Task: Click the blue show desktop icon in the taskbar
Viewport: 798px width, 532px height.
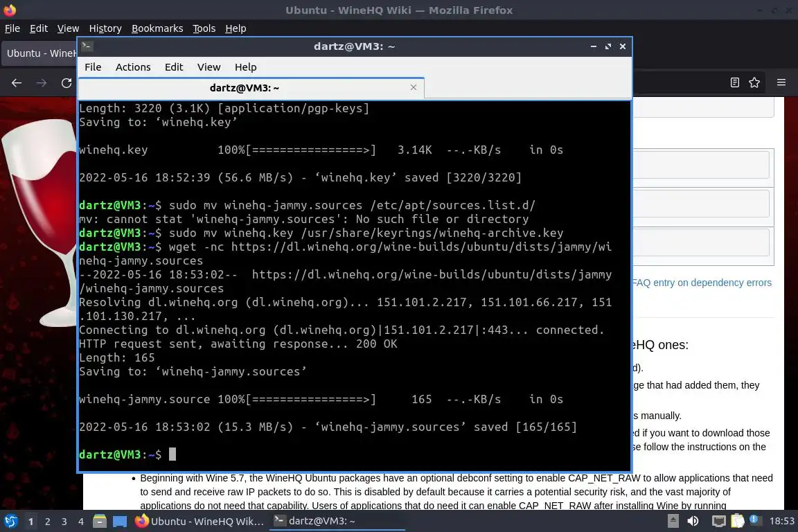Action: coord(120,522)
